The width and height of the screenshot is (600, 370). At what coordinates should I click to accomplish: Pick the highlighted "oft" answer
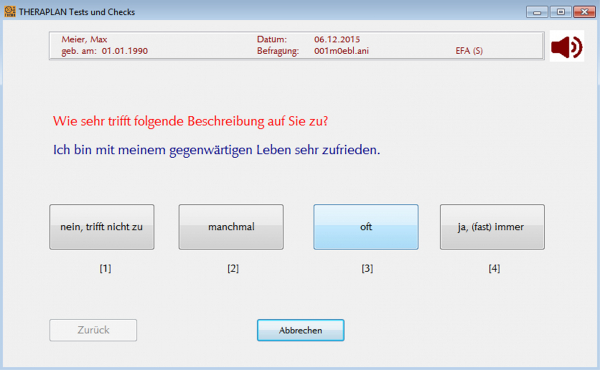point(366,227)
